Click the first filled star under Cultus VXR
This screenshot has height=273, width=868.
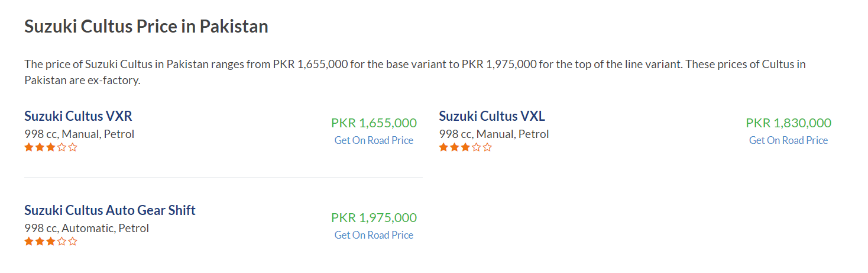[29, 147]
